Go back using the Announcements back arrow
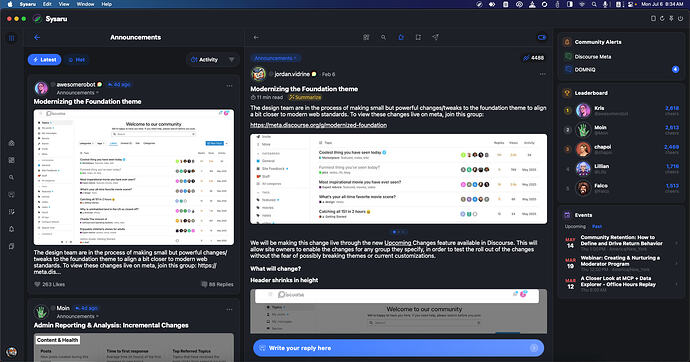 click(x=37, y=37)
